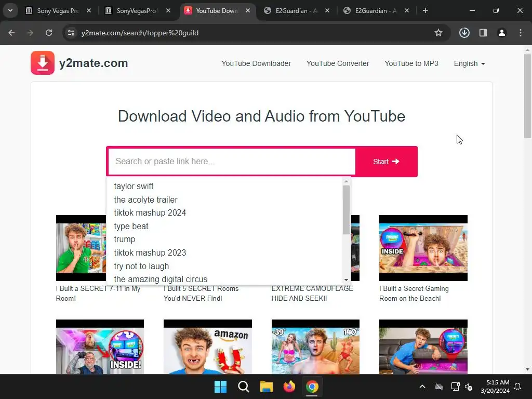Select suggestion 'type beat'

coord(224,226)
